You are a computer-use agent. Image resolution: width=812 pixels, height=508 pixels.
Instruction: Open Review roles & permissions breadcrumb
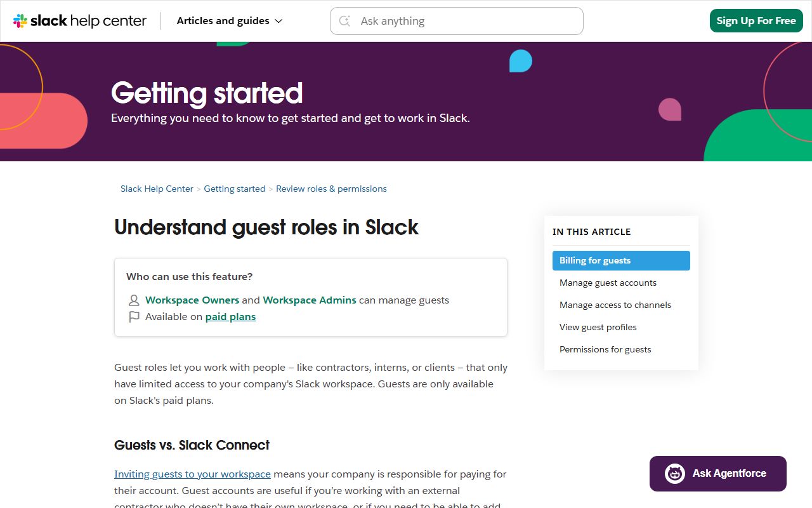click(331, 189)
